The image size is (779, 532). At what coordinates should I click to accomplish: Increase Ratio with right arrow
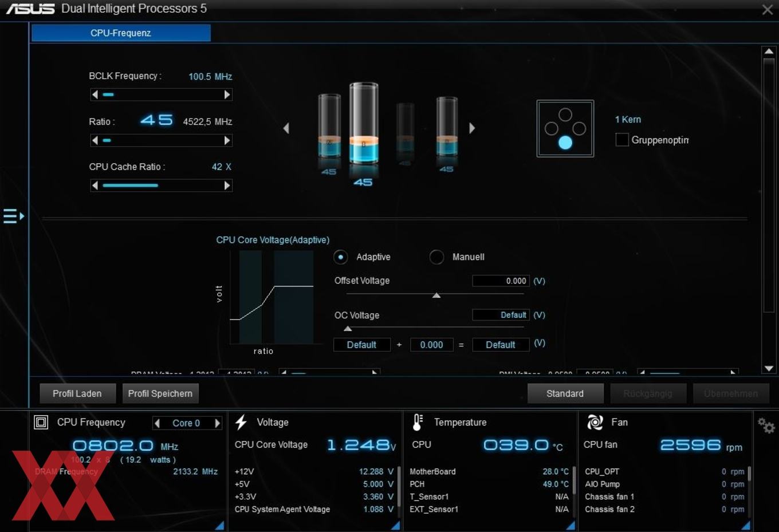pyautogui.click(x=227, y=140)
